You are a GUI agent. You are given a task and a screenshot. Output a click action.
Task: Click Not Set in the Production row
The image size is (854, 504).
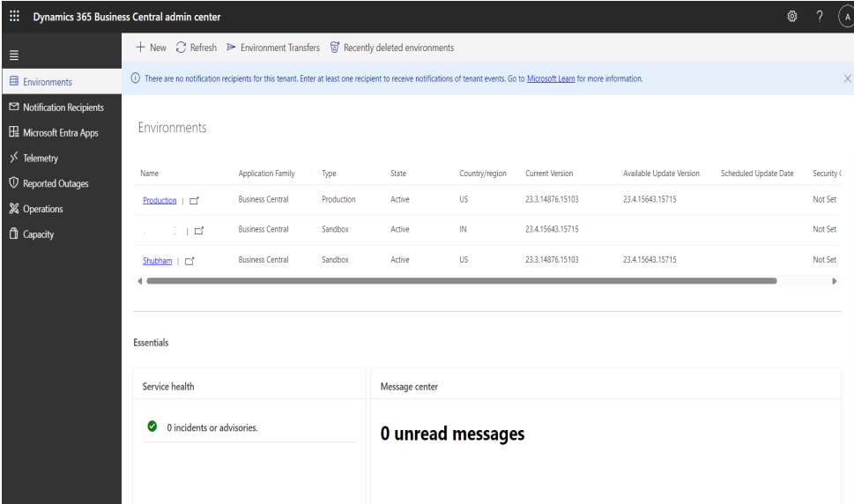coord(825,199)
